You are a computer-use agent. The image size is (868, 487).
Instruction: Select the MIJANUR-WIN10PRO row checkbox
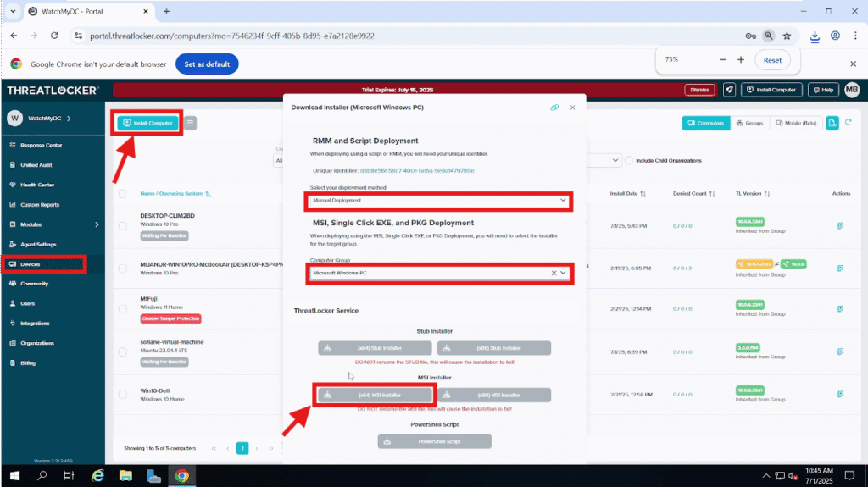tap(122, 268)
